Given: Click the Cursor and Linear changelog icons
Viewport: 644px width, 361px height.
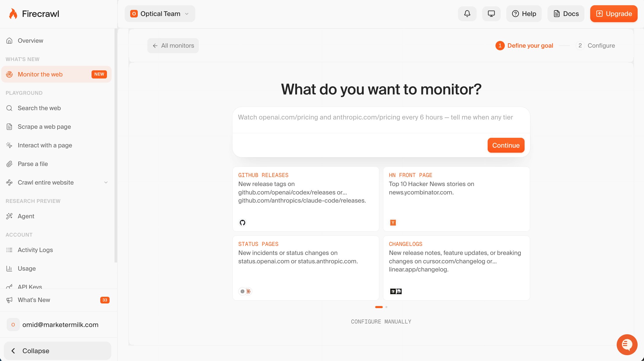Looking at the screenshot, I should pyautogui.click(x=396, y=291).
